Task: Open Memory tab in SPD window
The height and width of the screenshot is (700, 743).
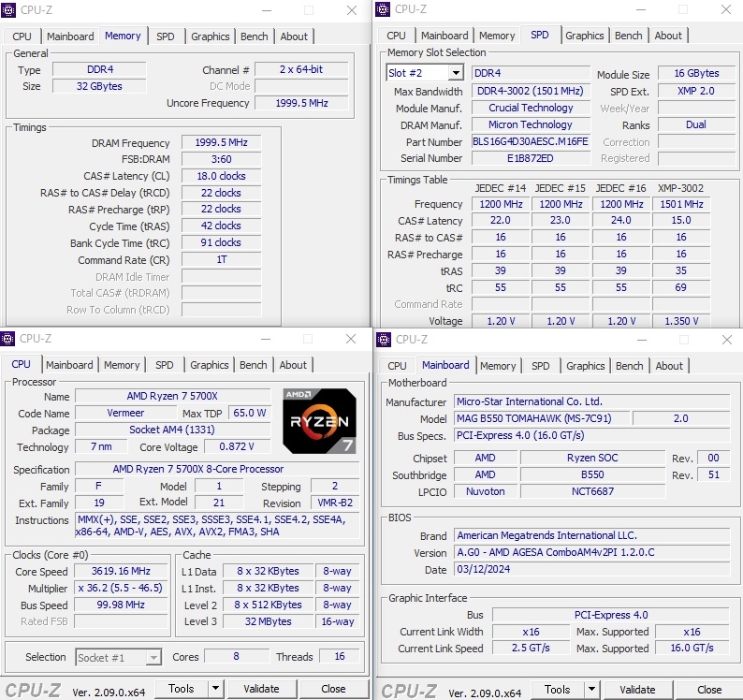Action: 497,36
